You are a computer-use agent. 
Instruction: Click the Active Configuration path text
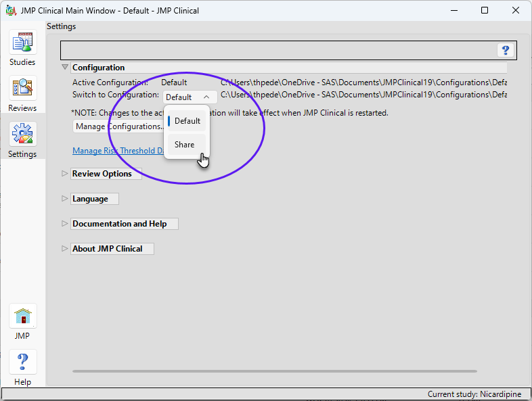363,82
